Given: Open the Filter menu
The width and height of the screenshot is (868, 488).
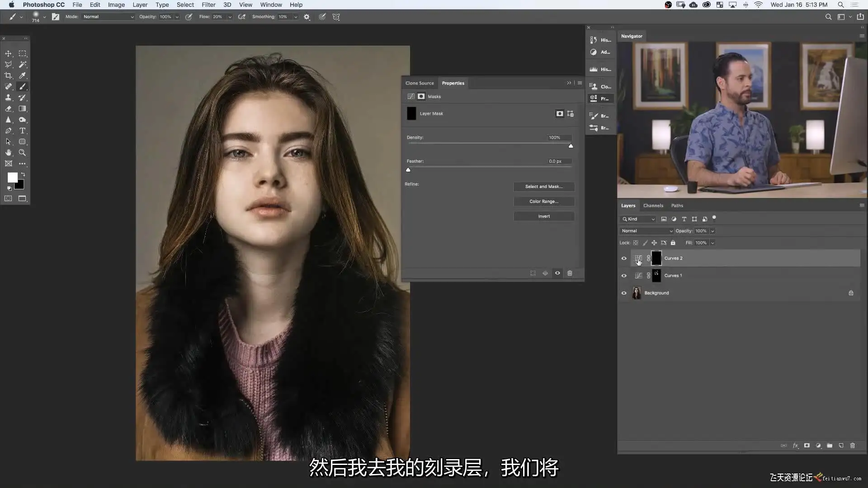Looking at the screenshot, I should click(x=208, y=5).
